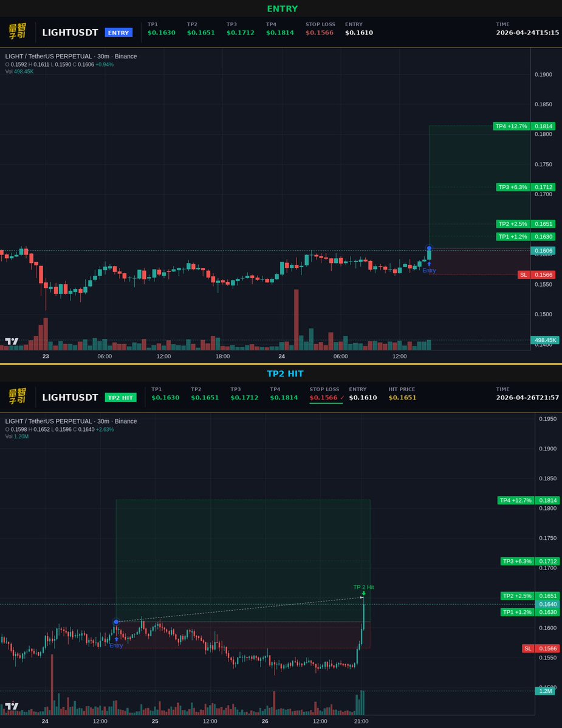
Task: Click the 0.1606 current price tag
Action: (x=543, y=251)
